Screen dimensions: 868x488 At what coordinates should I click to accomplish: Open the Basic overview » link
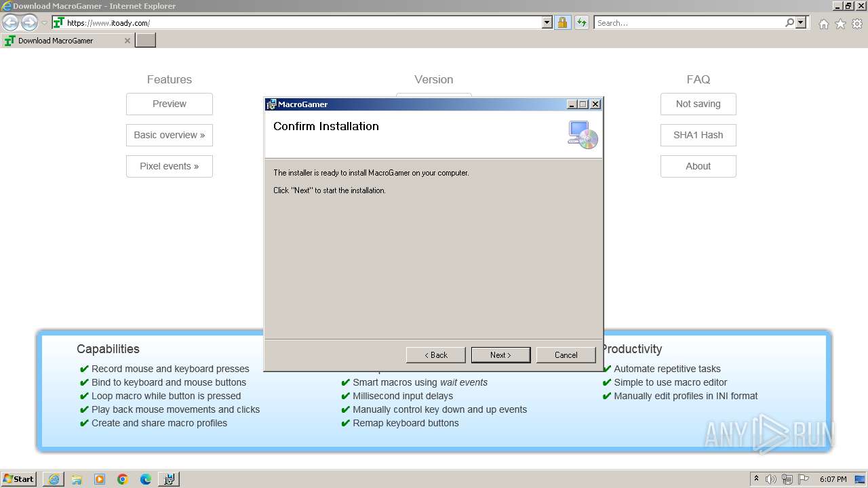pos(170,135)
